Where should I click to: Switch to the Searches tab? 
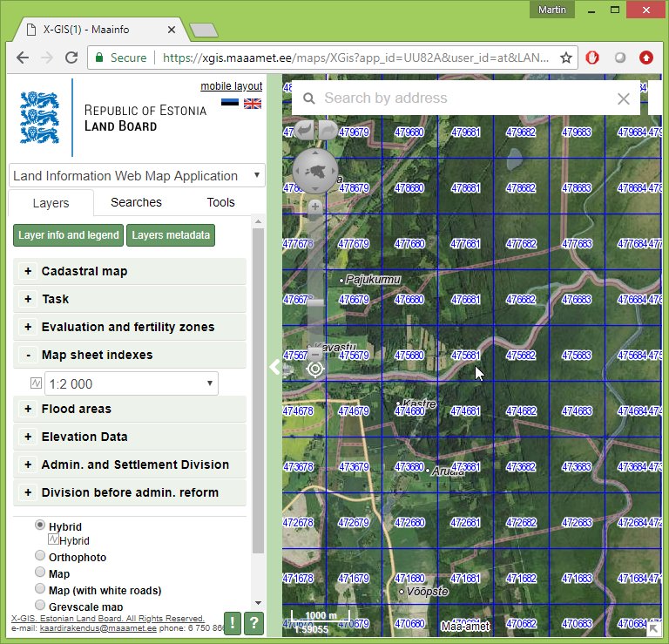pos(136,202)
